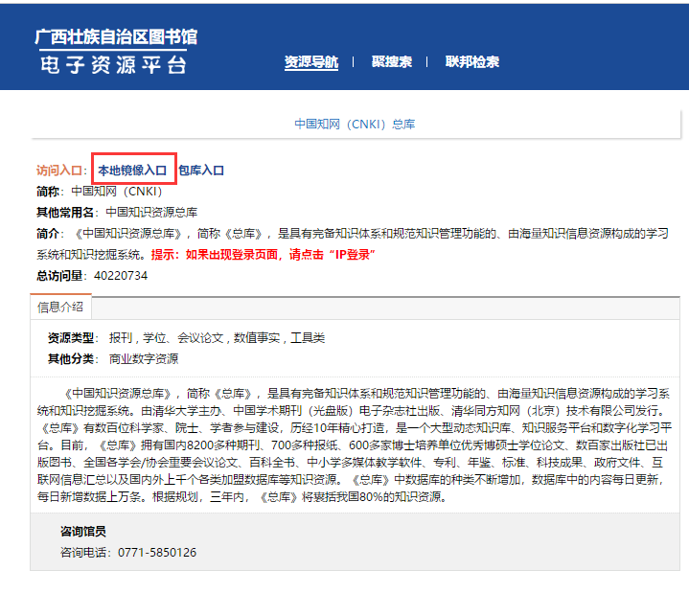The image size is (689, 616).
Task: Open the 资源导航 navigation menu item
Action: click(311, 62)
